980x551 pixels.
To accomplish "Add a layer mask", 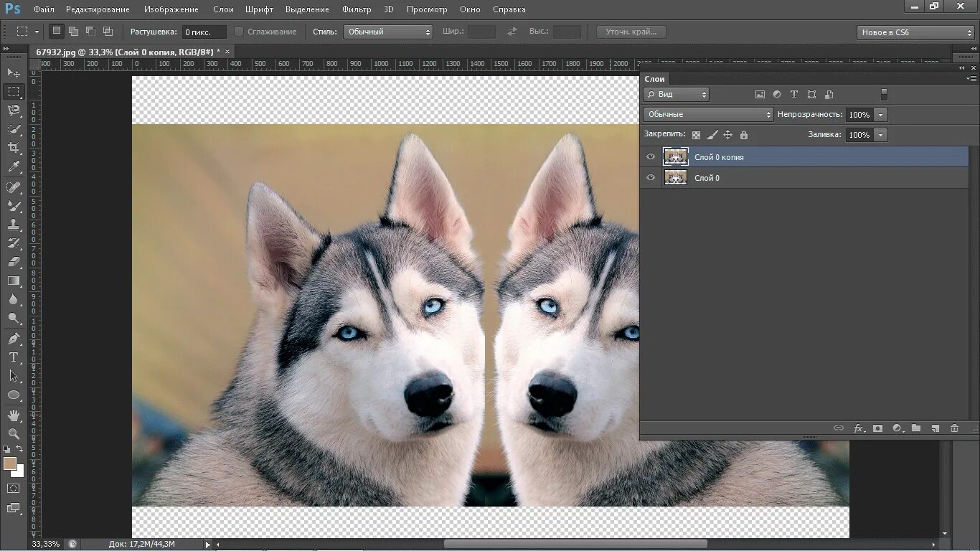I will tap(877, 428).
